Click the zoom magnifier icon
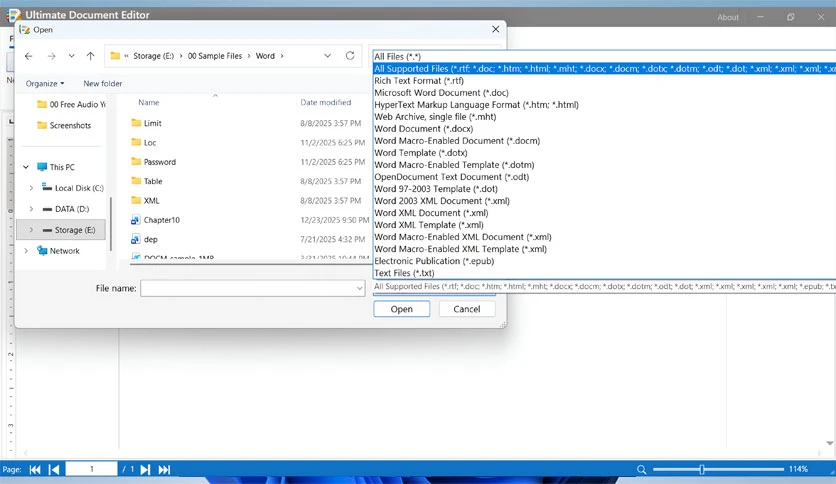This screenshot has width=836, height=484. click(641, 470)
